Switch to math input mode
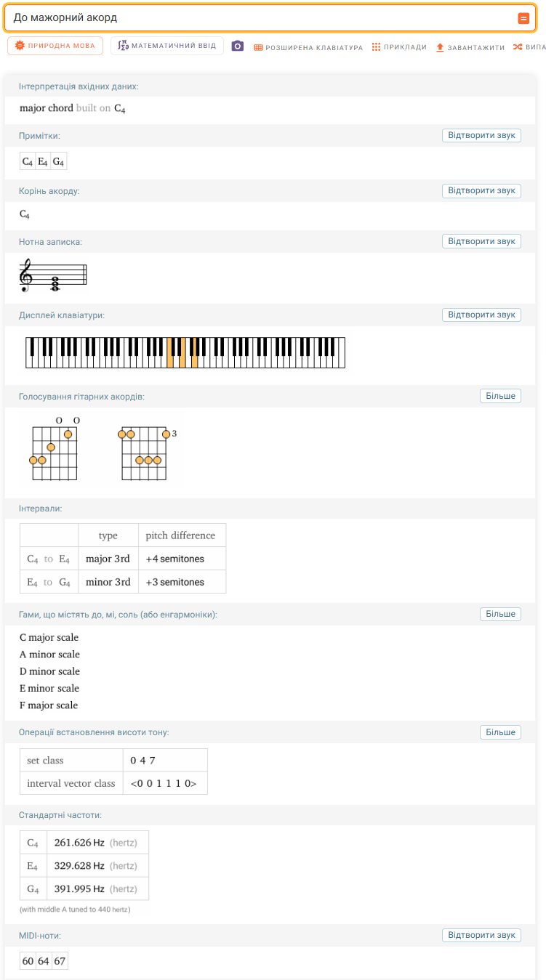This screenshot has width=546, height=980. (167, 46)
